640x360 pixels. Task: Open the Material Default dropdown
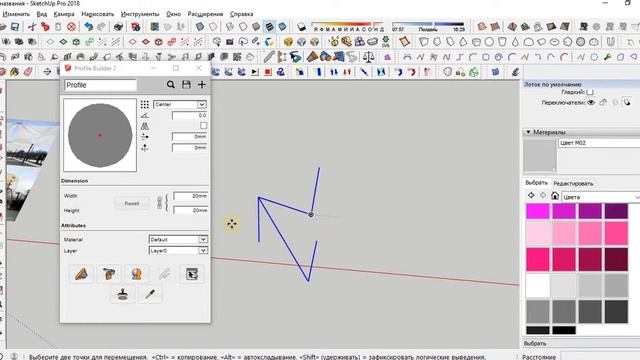(x=178, y=240)
